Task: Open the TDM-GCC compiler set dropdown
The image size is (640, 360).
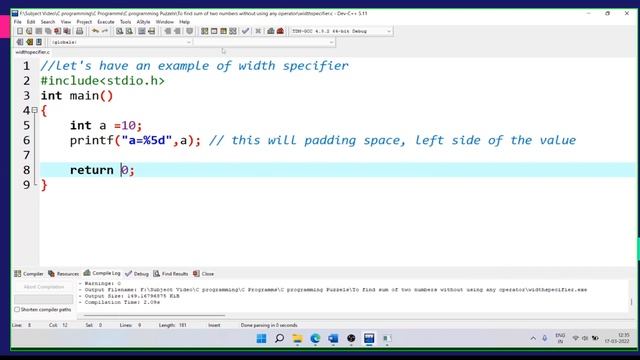Action: [x=341, y=31]
